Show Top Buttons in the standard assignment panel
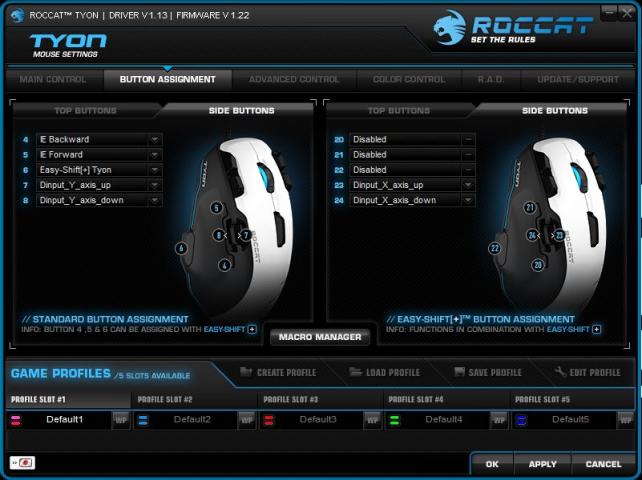The image size is (642, 480). pyautogui.click(x=86, y=111)
